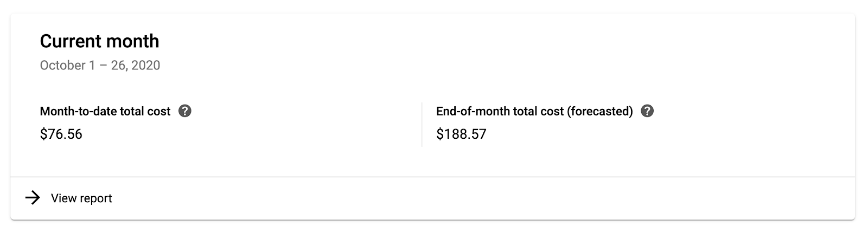Click the dollar sign of $188.57
Image resolution: width=868 pixels, height=232 pixels.
[439, 134]
